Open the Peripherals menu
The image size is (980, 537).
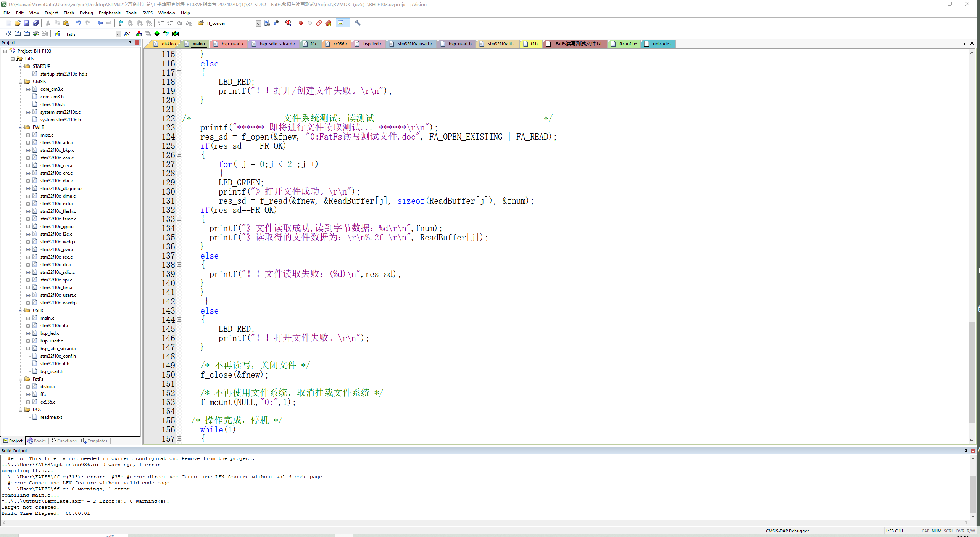click(x=110, y=13)
